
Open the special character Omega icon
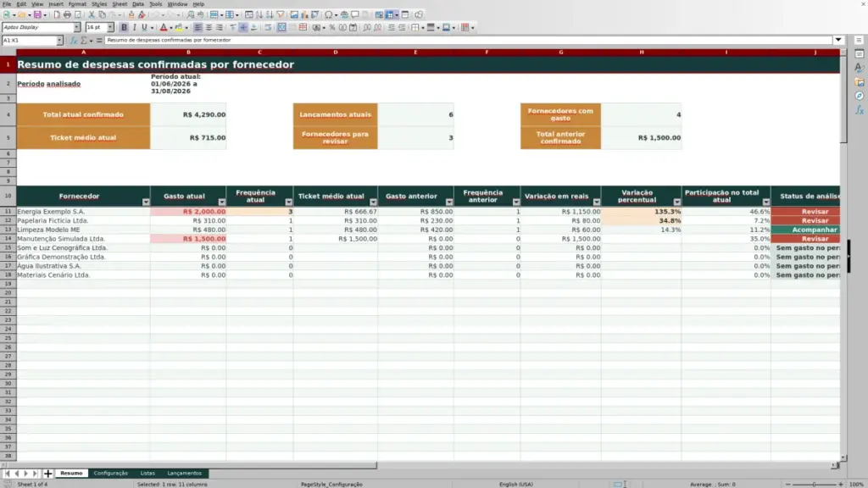point(329,15)
